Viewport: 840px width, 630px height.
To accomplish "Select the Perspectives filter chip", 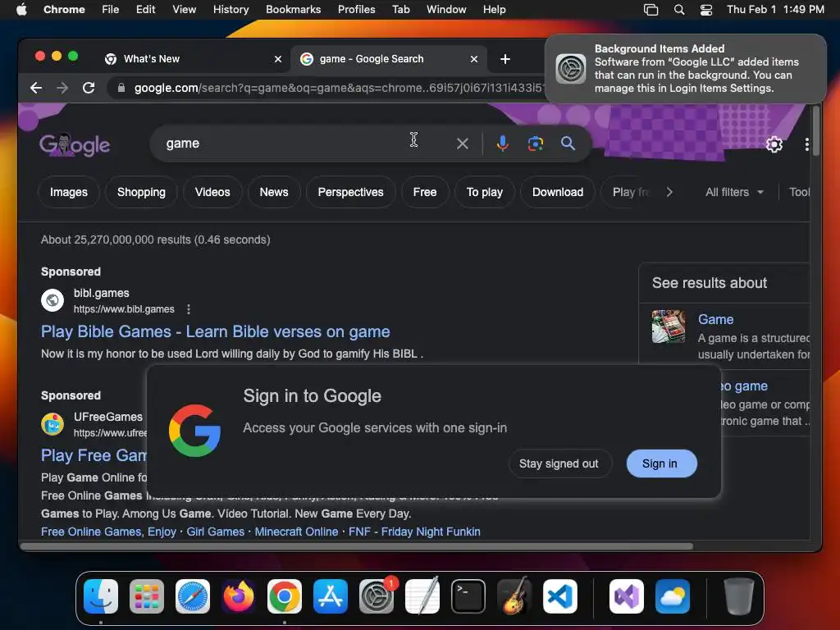I will (x=350, y=192).
